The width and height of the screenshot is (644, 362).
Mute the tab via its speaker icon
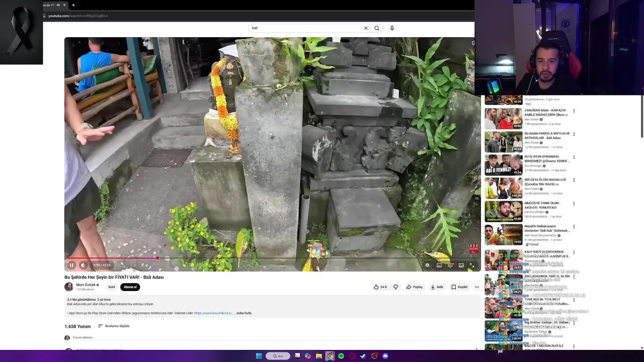[58, 5]
